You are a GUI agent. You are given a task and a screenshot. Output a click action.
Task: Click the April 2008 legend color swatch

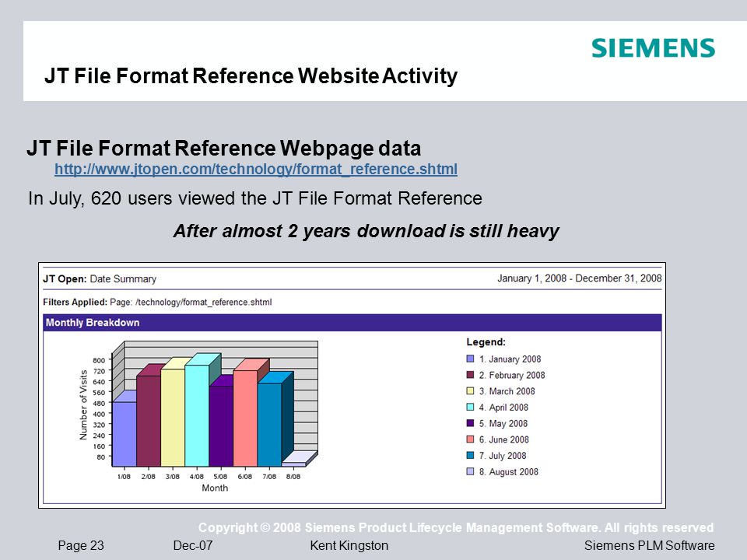(x=470, y=407)
